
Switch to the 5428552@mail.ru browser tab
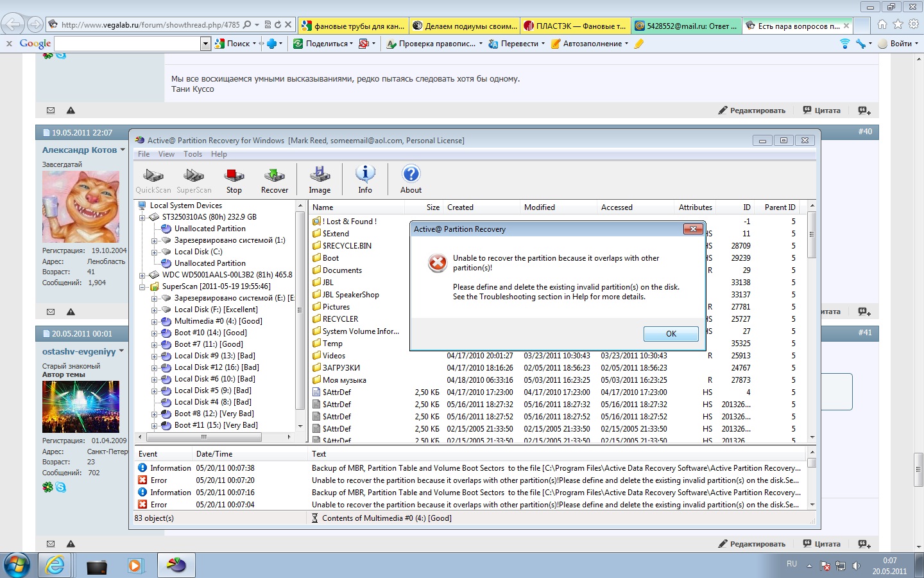point(686,26)
